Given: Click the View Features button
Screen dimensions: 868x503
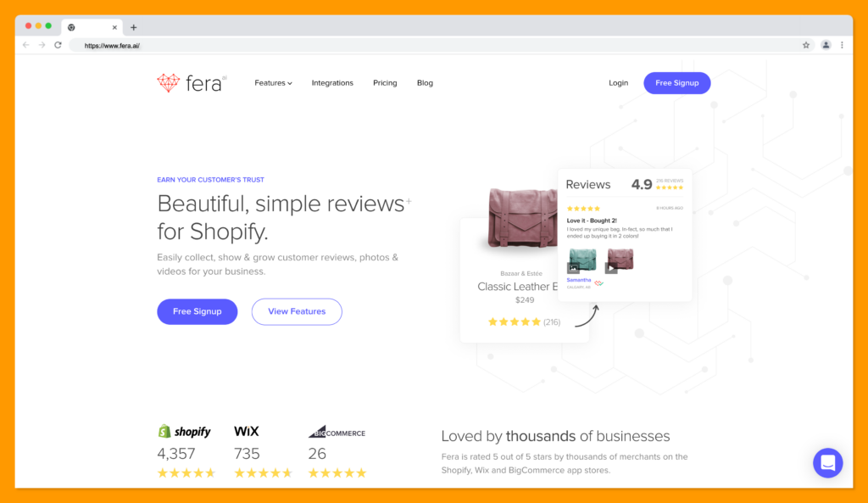Looking at the screenshot, I should (297, 311).
